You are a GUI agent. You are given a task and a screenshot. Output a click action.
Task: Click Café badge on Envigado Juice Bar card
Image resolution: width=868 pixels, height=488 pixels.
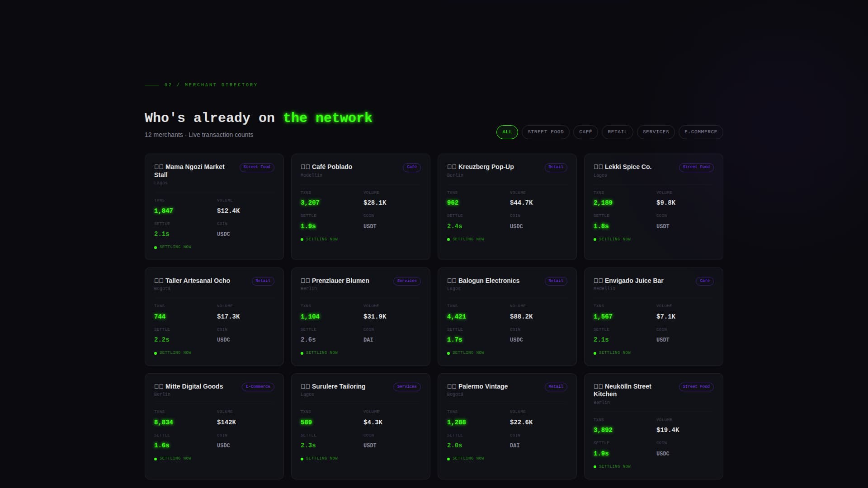tap(705, 281)
